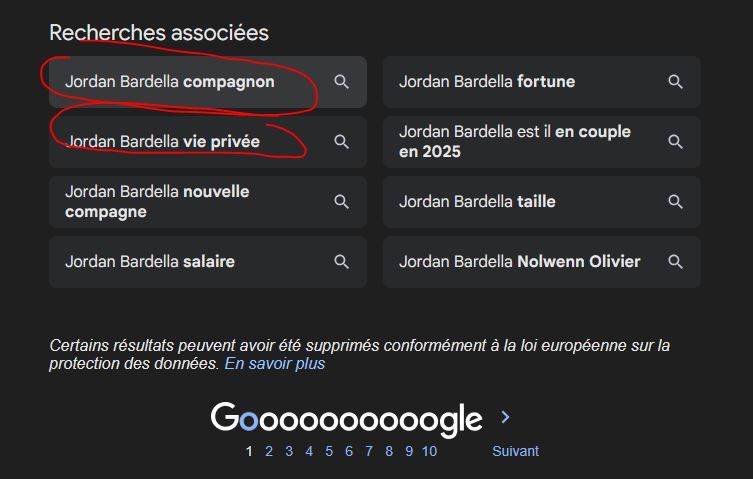Click search icon beside 'nouvelle compagne' suggestion

341,202
